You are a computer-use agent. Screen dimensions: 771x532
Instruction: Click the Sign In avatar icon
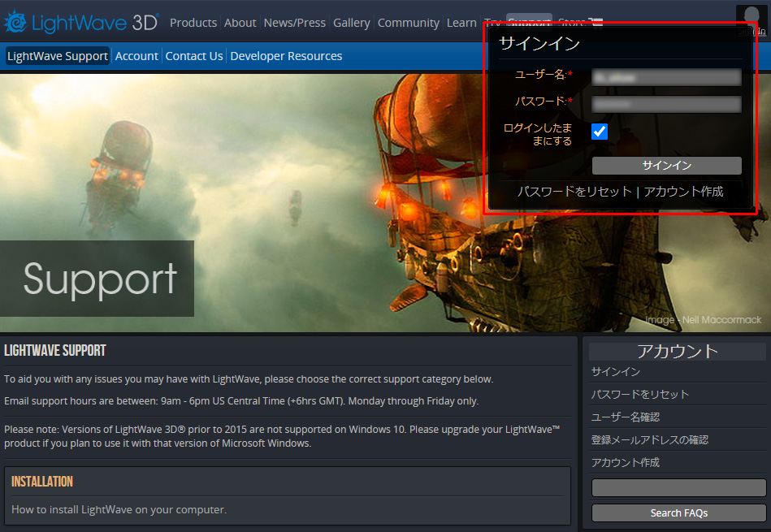point(751,18)
